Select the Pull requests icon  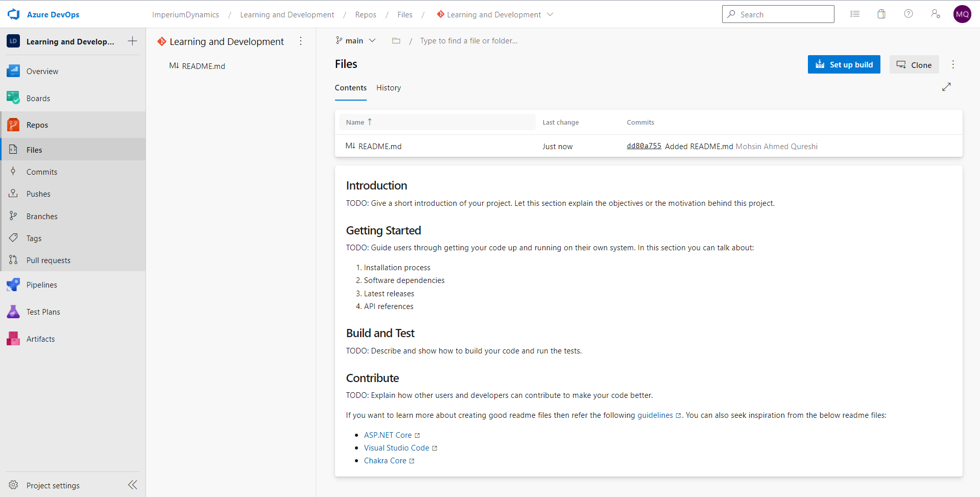point(13,260)
